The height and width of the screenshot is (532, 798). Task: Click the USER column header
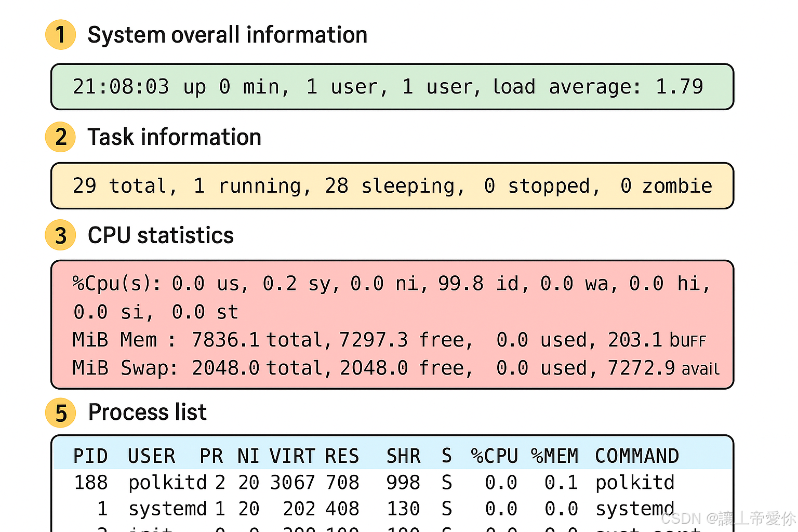point(152,456)
